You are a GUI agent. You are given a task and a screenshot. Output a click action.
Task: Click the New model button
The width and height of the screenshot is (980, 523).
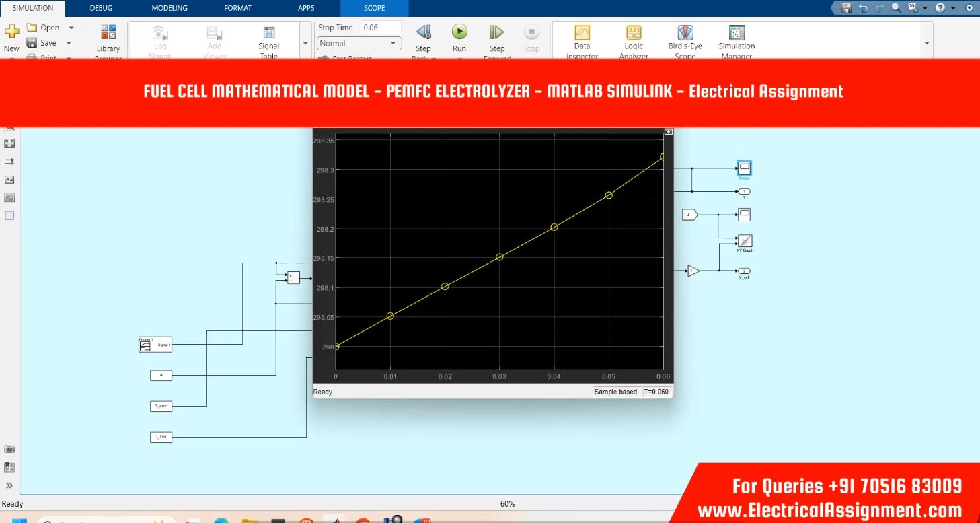click(11, 37)
